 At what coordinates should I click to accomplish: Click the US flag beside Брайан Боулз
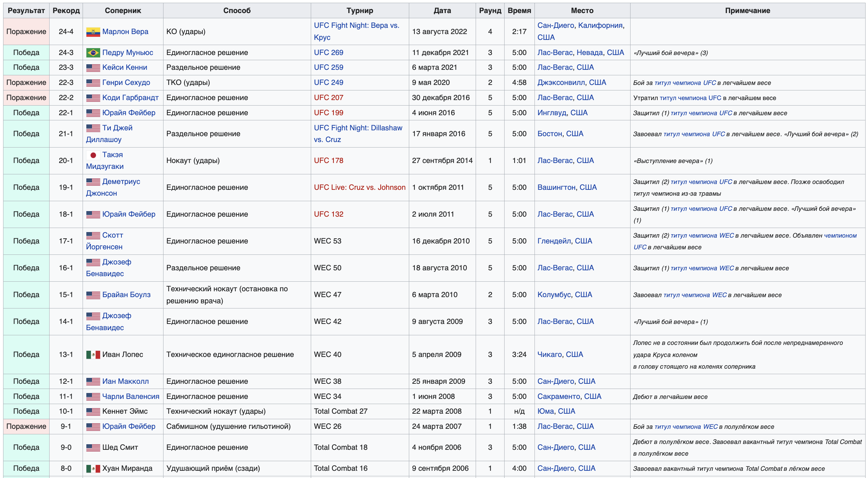pyautogui.click(x=93, y=295)
